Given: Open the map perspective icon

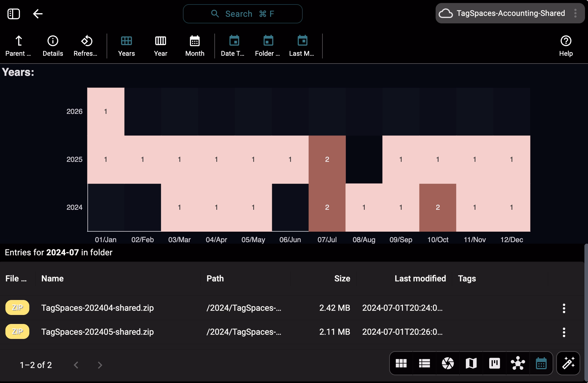Looking at the screenshot, I should tap(471, 363).
